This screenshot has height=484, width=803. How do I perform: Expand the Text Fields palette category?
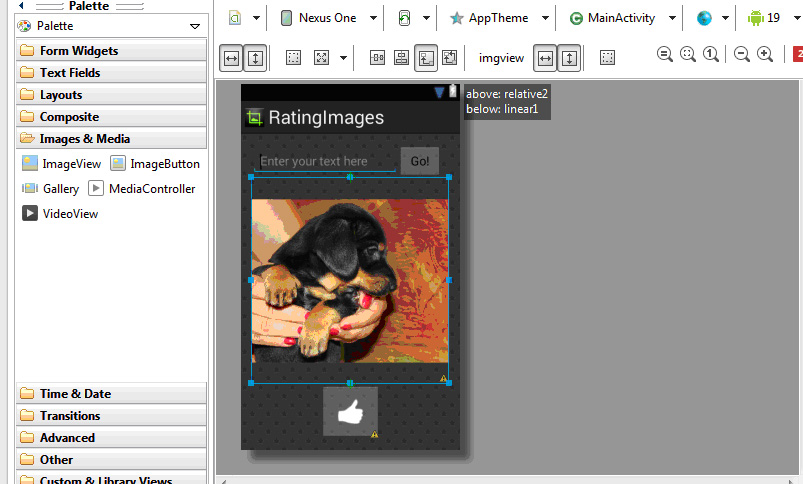click(x=112, y=73)
